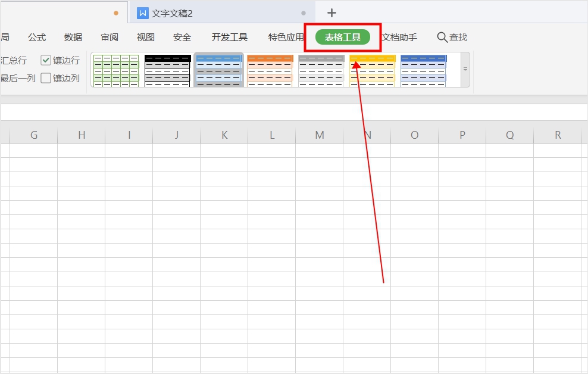This screenshot has height=374, width=588.
Task: Click the formula bar input area
Action: [x=295, y=112]
